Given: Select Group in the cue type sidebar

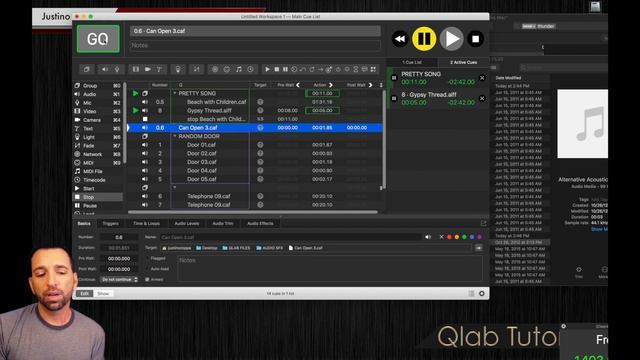Looking at the screenshot, I should pos(98,86).
